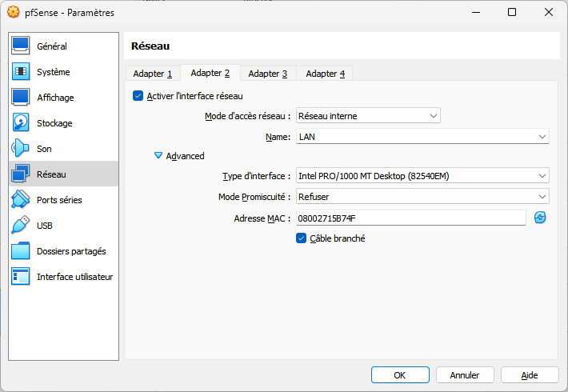
Task: Open the Mode d'accès réseau dropdown
Action: point(368,115)
